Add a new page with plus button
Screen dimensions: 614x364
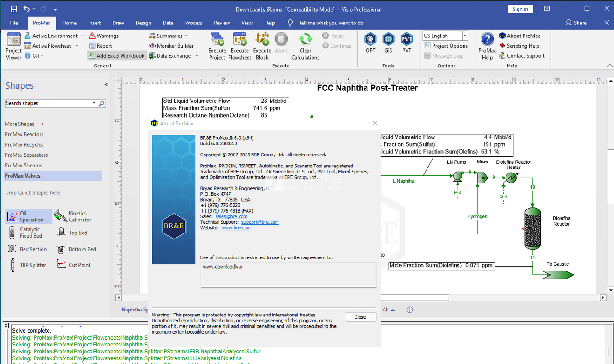409,310
